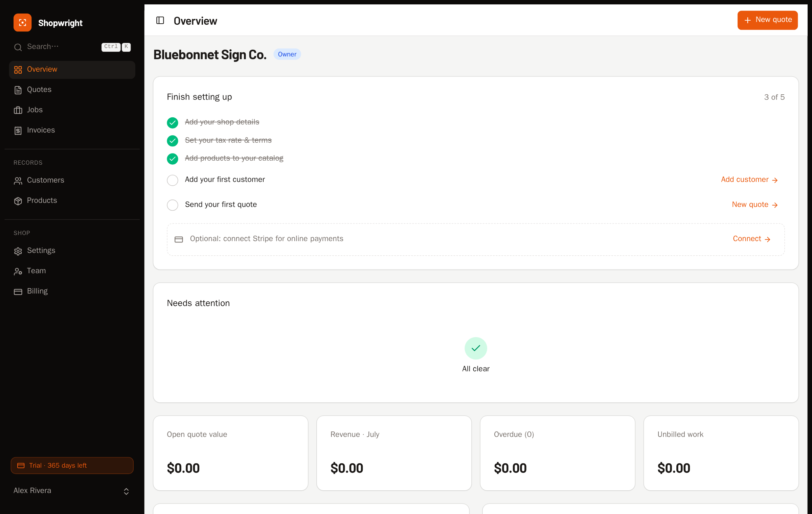Toggle the 'Add products to your catalog' checkmark
The height and width of the screenshot is (514, 812).
[x=173, y=159]
